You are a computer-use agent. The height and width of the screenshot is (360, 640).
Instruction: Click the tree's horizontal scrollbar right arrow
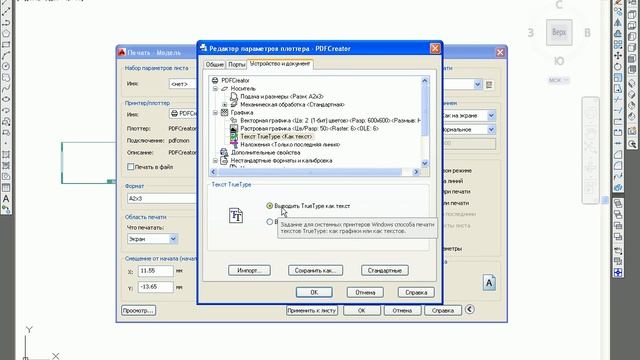click(416, 172)
